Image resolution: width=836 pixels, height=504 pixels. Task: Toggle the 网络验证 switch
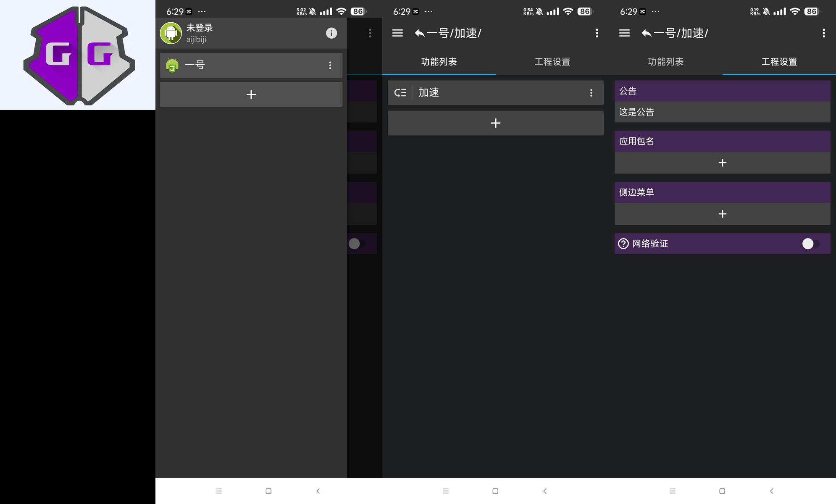[811, 244]
